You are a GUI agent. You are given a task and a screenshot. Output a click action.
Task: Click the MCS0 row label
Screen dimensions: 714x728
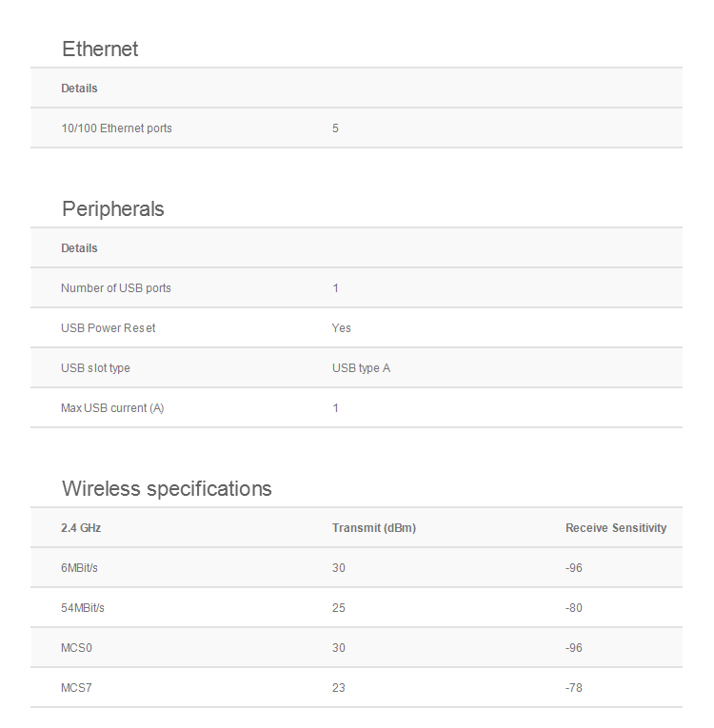point(77,648)
